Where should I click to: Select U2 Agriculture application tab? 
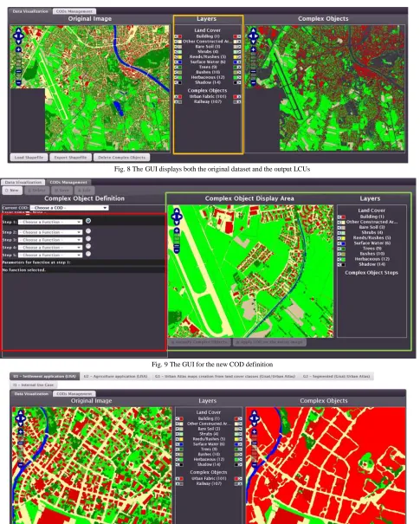pos(115,376)
